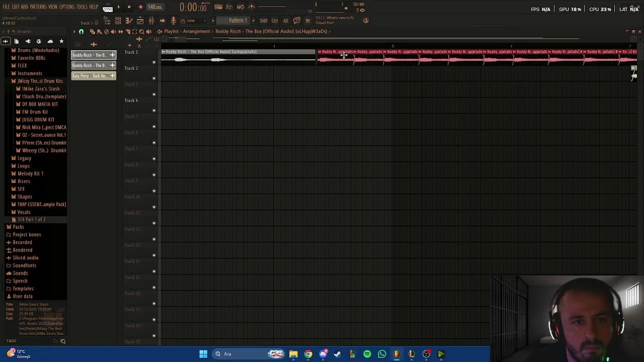644x362 pixels.
Task: Open the Channel rack view
Action: pyautogui.click(x=118, y=21)
